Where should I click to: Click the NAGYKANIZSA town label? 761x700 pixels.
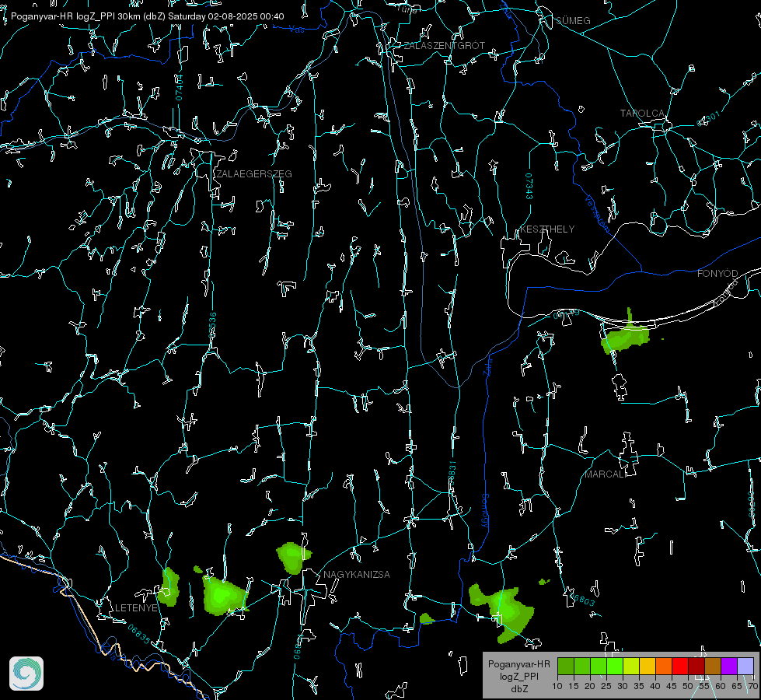point(357,575)
